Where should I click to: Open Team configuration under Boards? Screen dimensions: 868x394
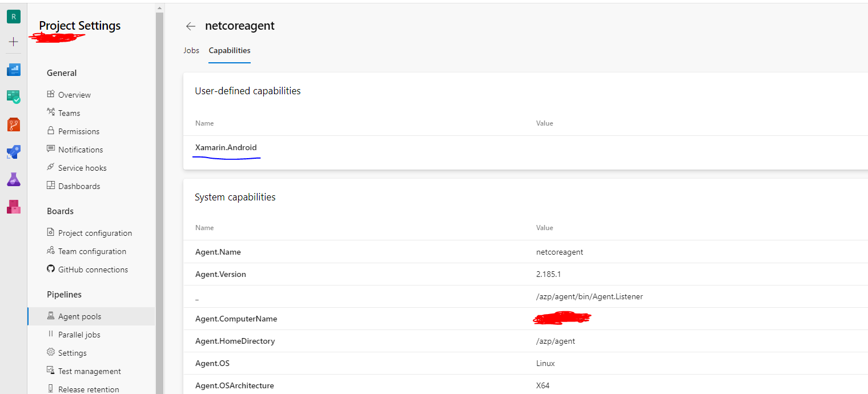91,251
